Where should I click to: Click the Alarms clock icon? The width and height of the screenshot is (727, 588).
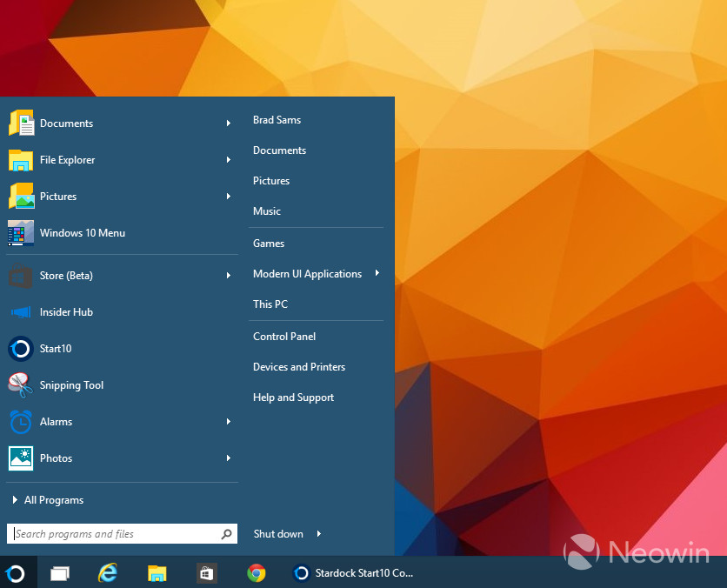(21, 422)
